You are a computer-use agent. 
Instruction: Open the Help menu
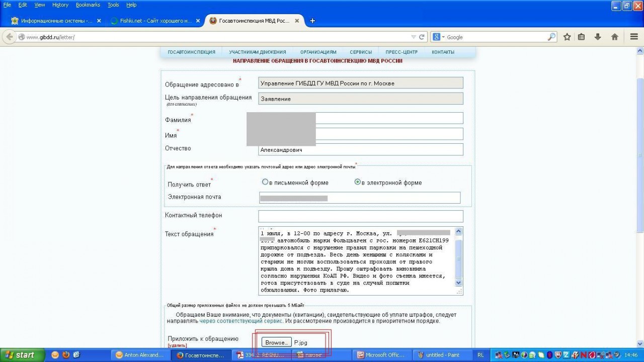click(x=131, y=5)
